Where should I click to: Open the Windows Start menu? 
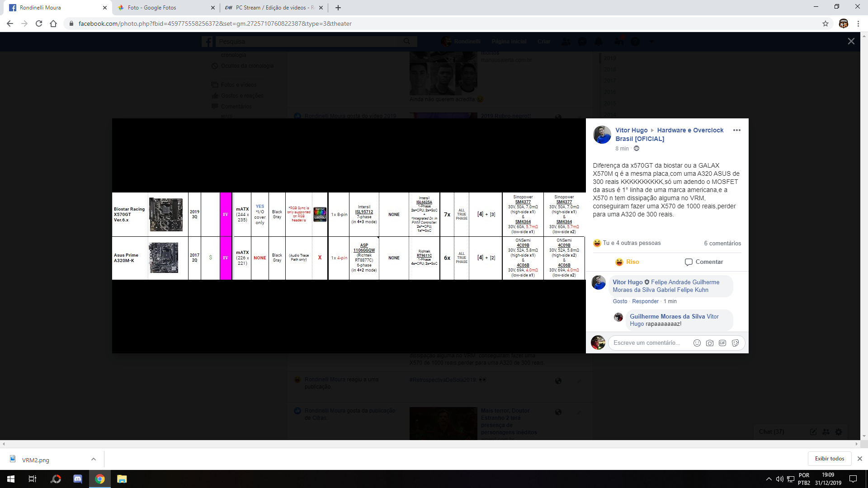(x=11, y=479)
